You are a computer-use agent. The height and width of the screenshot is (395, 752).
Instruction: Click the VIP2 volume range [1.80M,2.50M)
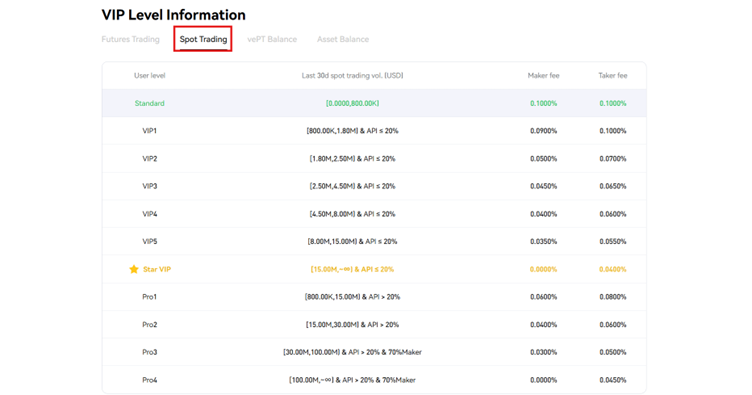tap(352, 159)
